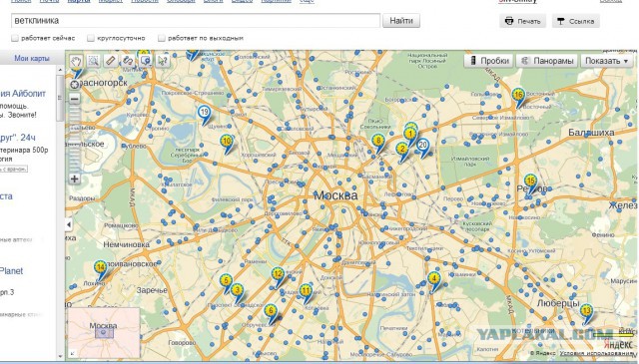Select the magnifier zoom-to-area tool
This screenshot has height=364, width=639.
click(93, 61)
